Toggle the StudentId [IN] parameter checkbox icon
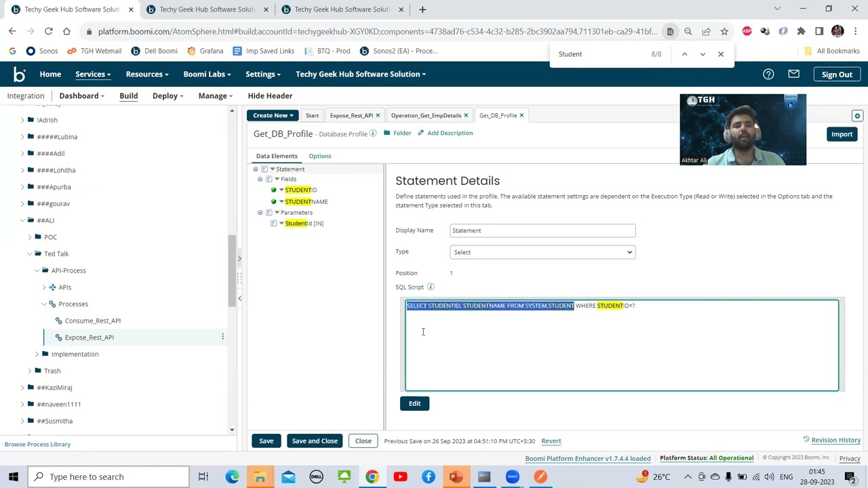 pyautogui.click(x=273, y=224)
